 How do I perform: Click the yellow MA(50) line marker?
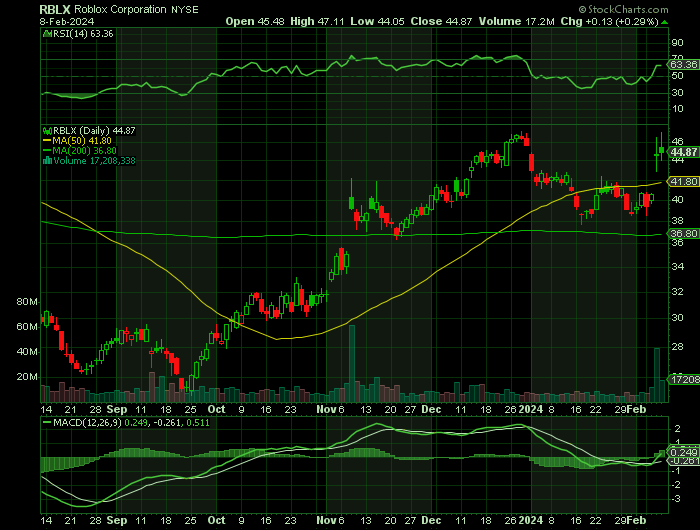tap(47, 141)
